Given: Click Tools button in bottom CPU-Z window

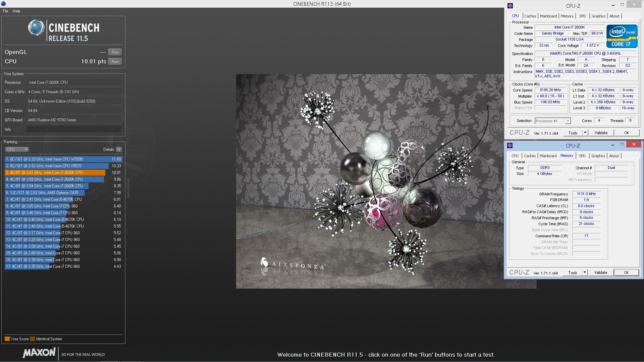Looking at the screenshot, I should [573, 273].
